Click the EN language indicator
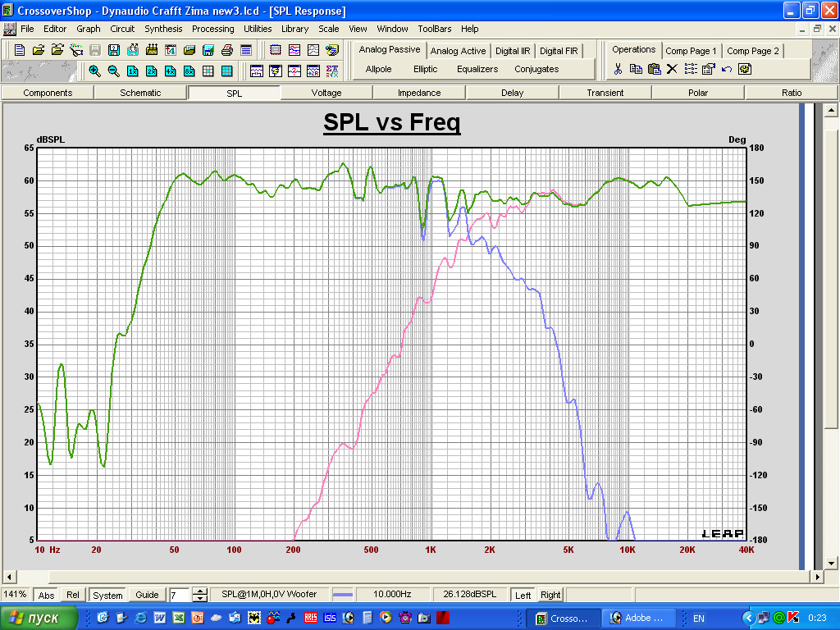Viewport: 840px width, 630px height. [699, 619]
